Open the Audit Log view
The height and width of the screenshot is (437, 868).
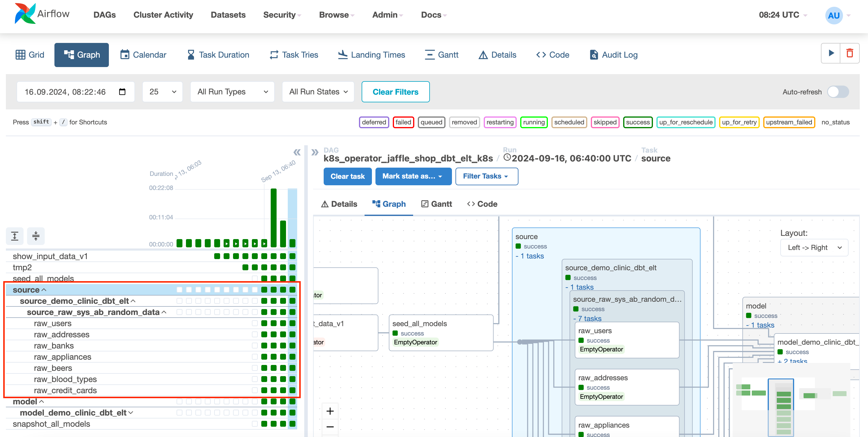(x=613, y=55)
